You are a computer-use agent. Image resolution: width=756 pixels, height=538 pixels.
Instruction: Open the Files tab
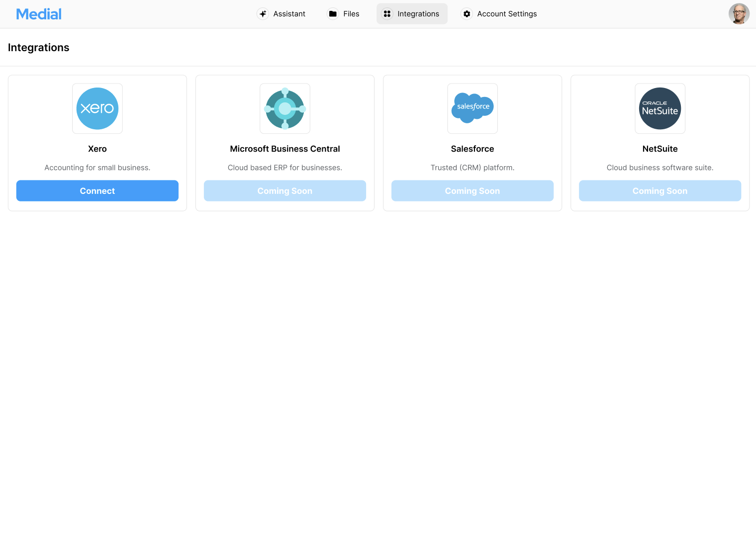click(351, 14)
